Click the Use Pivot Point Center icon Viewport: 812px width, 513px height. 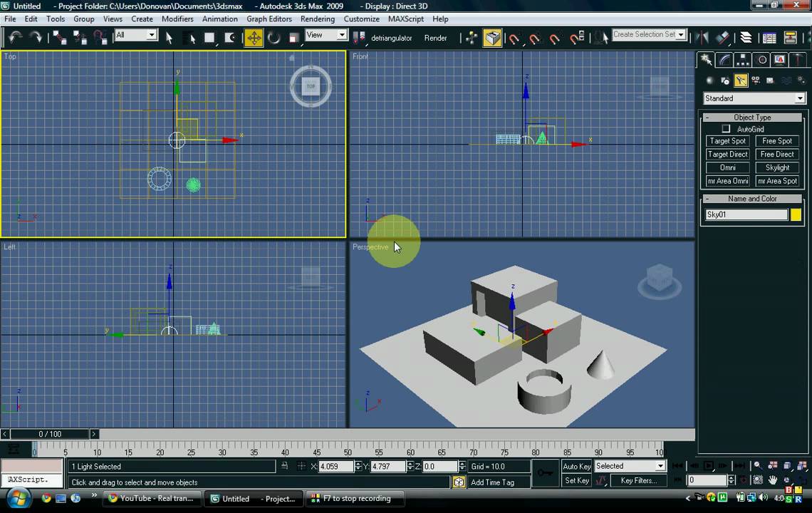(x=358, y=37)
